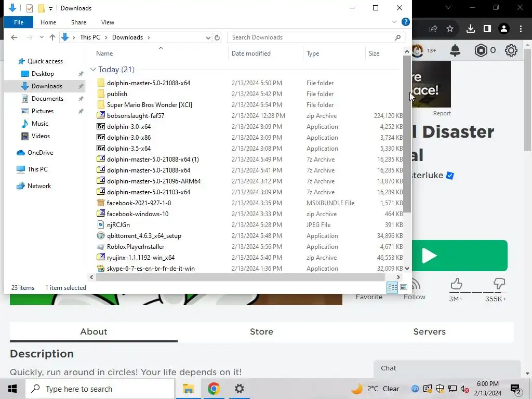Viewport: 532px width, 399px height.
Task: Click chevron after This PC in address bar
Action: tap(106, 37)
